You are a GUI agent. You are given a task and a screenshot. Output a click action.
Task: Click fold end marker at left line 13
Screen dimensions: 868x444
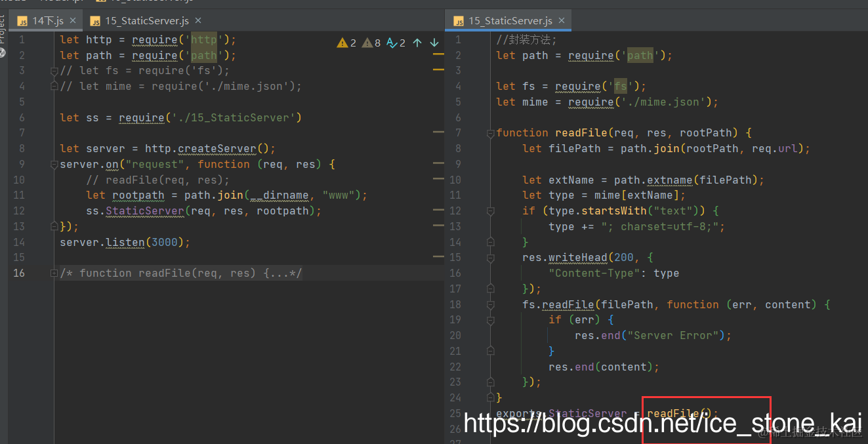click(x=54, y=226)
